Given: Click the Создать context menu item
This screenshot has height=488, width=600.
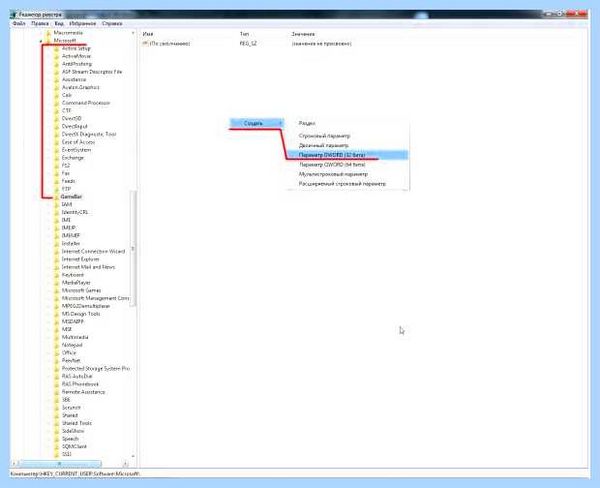Looking at the screenshot, I should 256,123.
